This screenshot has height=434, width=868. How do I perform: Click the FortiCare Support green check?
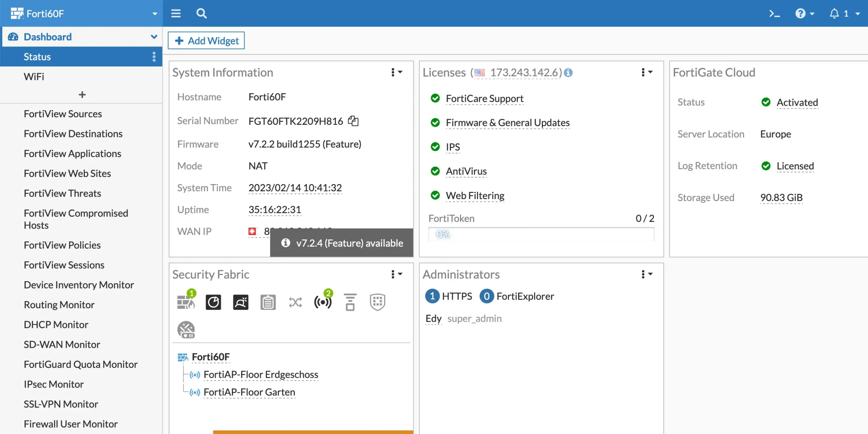point(435,98)
